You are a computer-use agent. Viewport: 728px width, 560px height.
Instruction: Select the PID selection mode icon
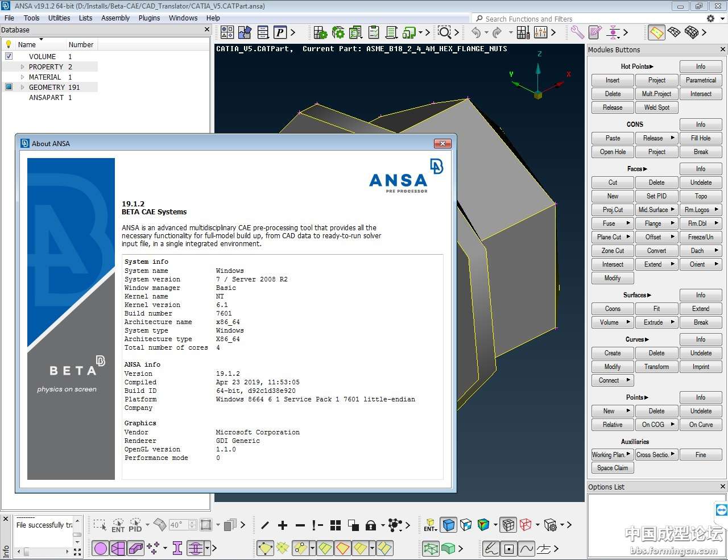pos(135,525)
